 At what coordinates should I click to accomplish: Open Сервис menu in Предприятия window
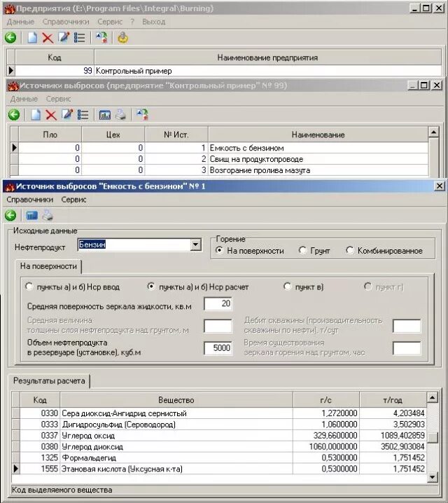pyautogui.click(x=110, y=22)
